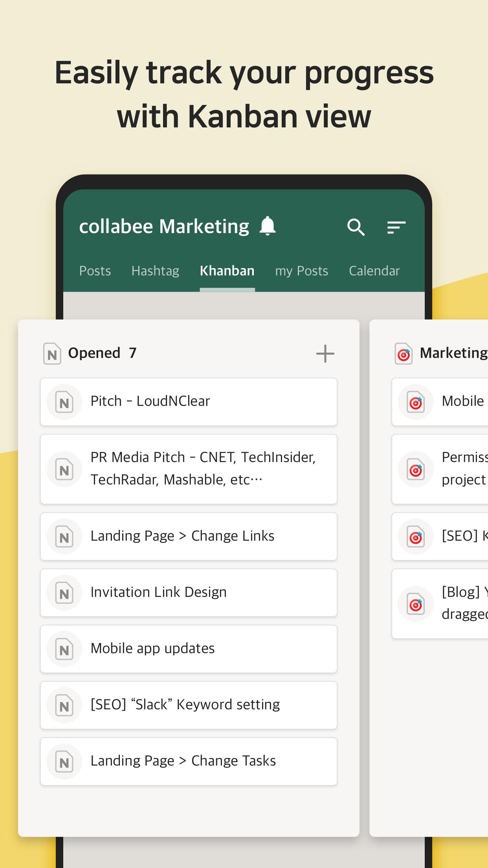This screenshot has height=868, width=488.
Task: Open Landing Page > Change Links card
Action: [189, 537]
